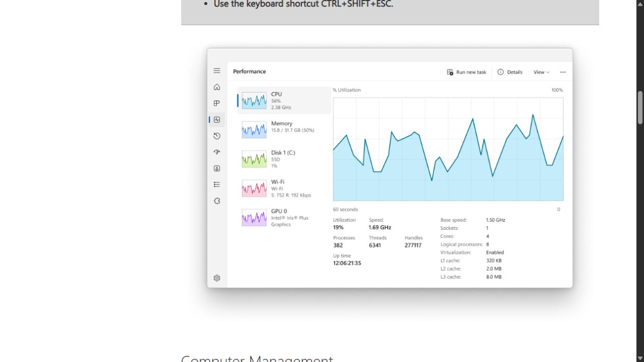The width and height of the screenshot is (644, 362).
Task: Select Wi-Fi in the performance list
Action: pos(284,188)
